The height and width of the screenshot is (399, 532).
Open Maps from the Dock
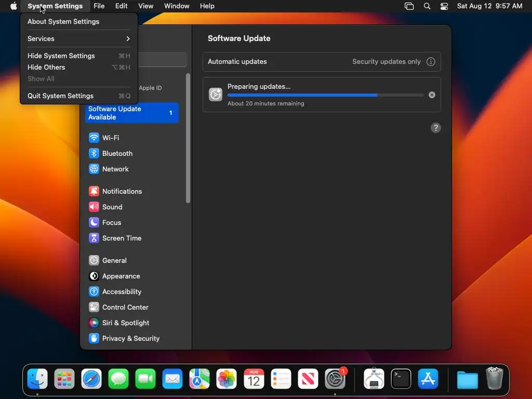click(199, 379)
